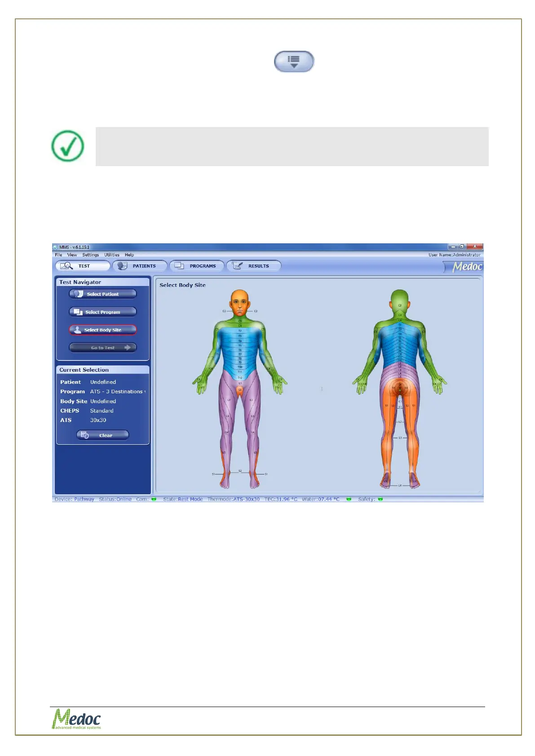Image resolution: width=535 pixels, height=756 pixels.
Task: Click the Body Site Undefined value
Action: pyautogui.click(x=103, y=401)
